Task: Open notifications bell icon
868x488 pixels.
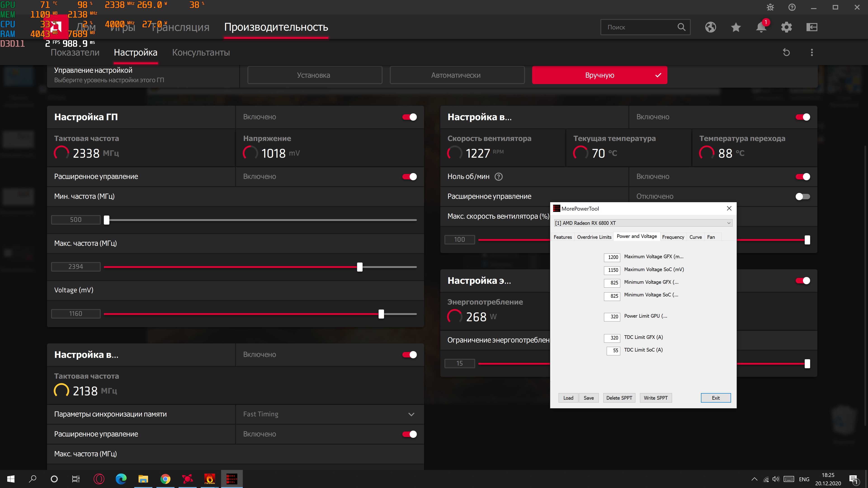Action: pos(761,27)
